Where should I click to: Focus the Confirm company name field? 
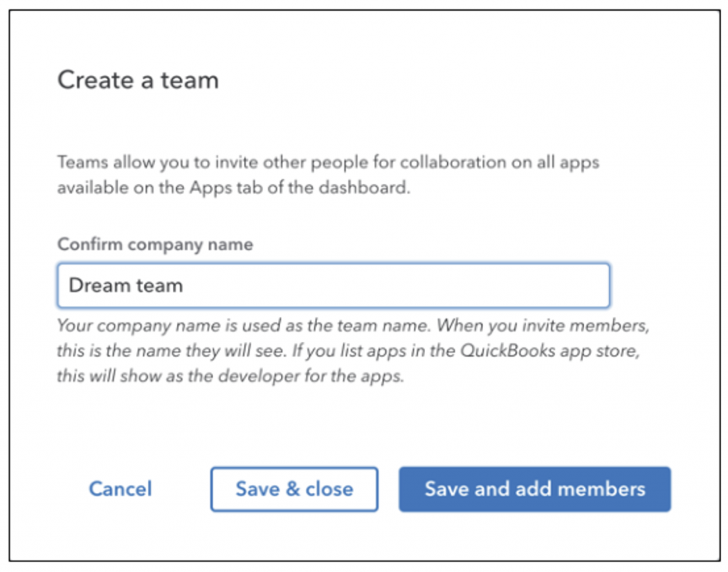pyautogui.click(x=333, y=286)
